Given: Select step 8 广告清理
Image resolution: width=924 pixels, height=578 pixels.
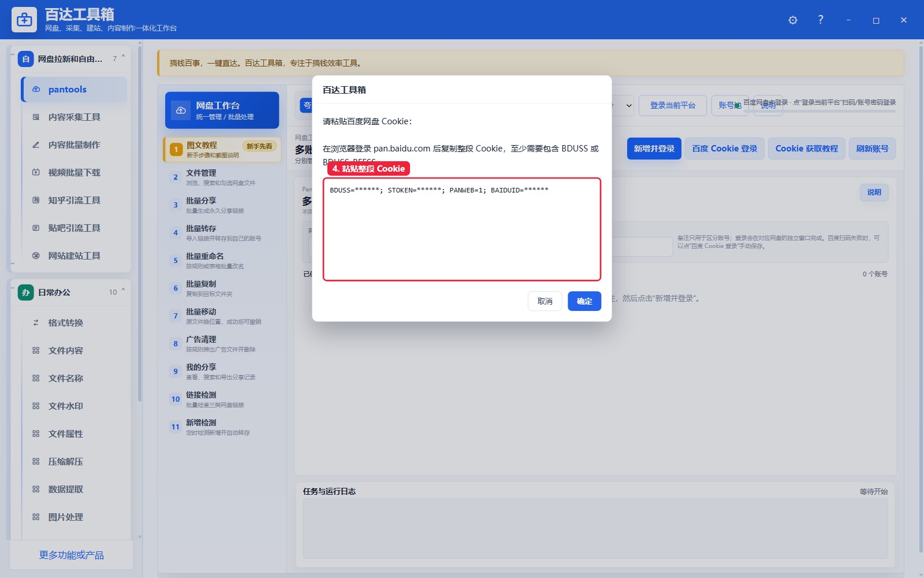Looking at the screenshot, I should coord(222,343).
